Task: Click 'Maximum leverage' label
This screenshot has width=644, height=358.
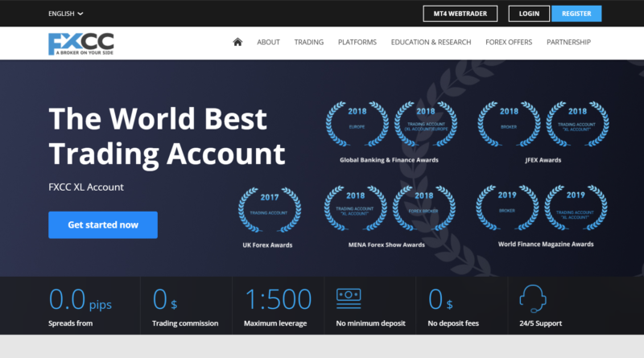Action: click(x=275, y=323)
